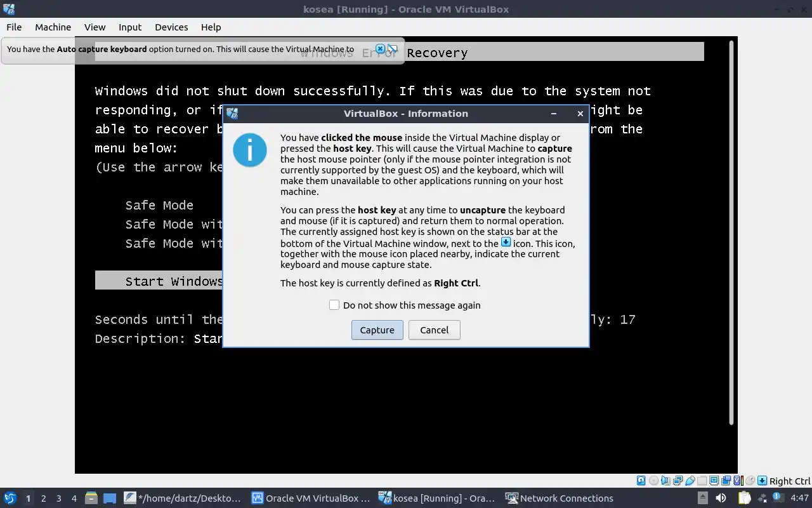Click the inline keyboard capture icon in the dialog text
Viewport: 812px width, 508px height.
click(506, 242)
